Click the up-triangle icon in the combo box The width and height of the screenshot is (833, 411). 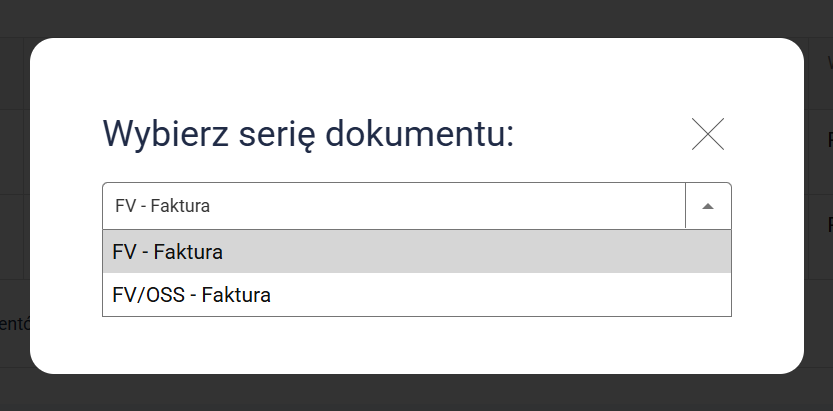708,206
